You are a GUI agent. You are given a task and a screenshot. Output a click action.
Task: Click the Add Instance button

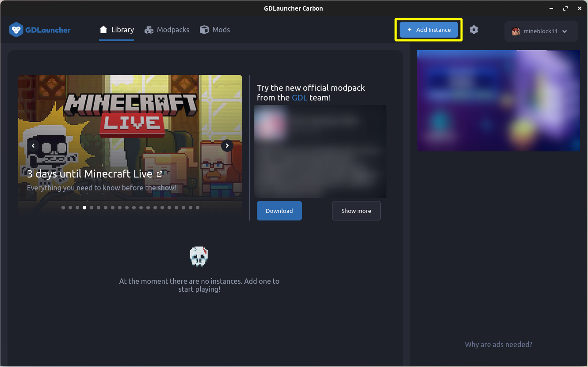click(x=429, y=30)
